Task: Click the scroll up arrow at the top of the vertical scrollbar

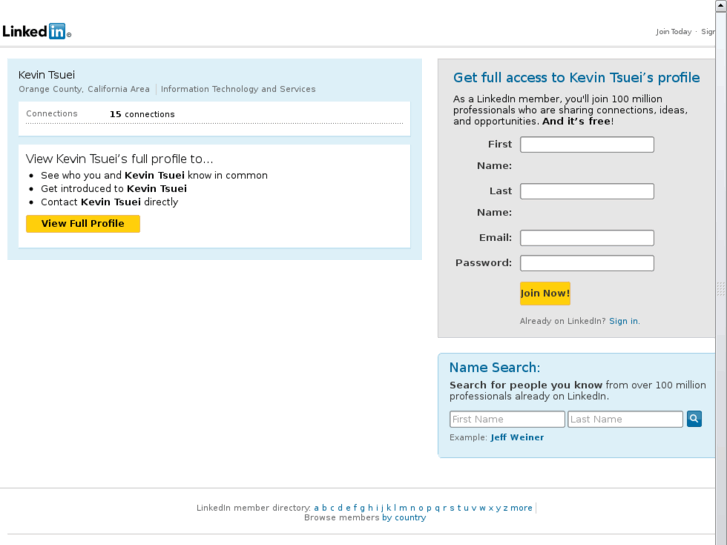Action: pos(721,5)
